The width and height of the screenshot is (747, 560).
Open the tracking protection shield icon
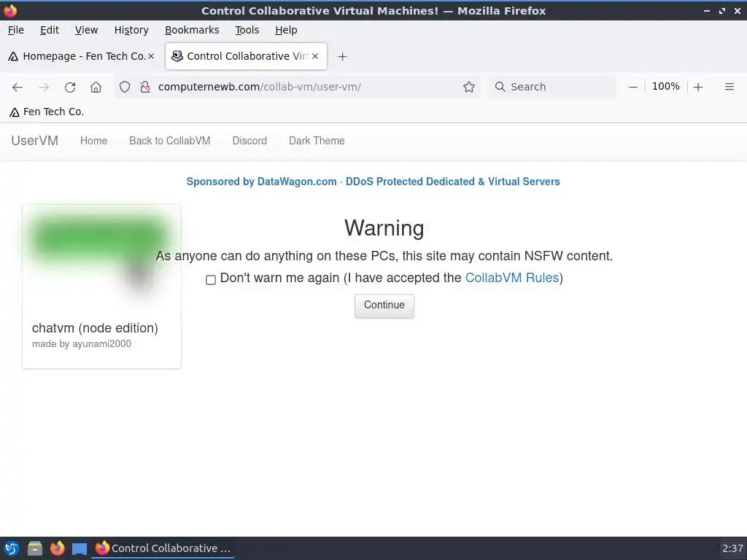point(124,87)
